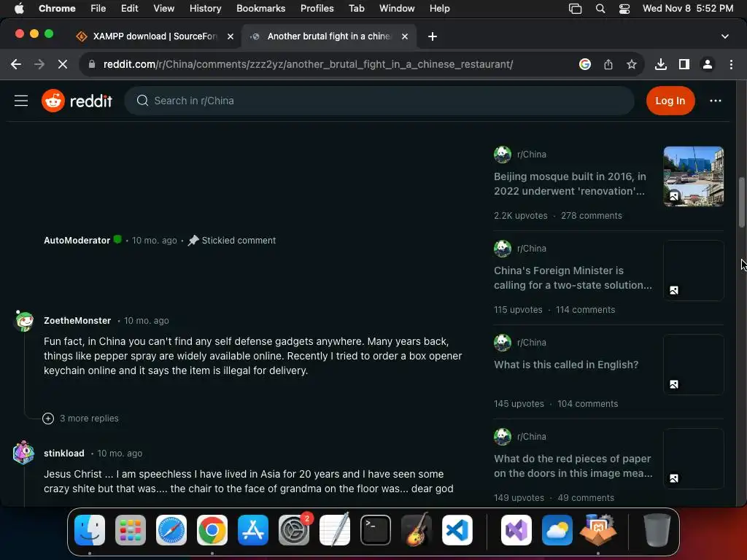Open the Apple menu

tap(19, 8)
